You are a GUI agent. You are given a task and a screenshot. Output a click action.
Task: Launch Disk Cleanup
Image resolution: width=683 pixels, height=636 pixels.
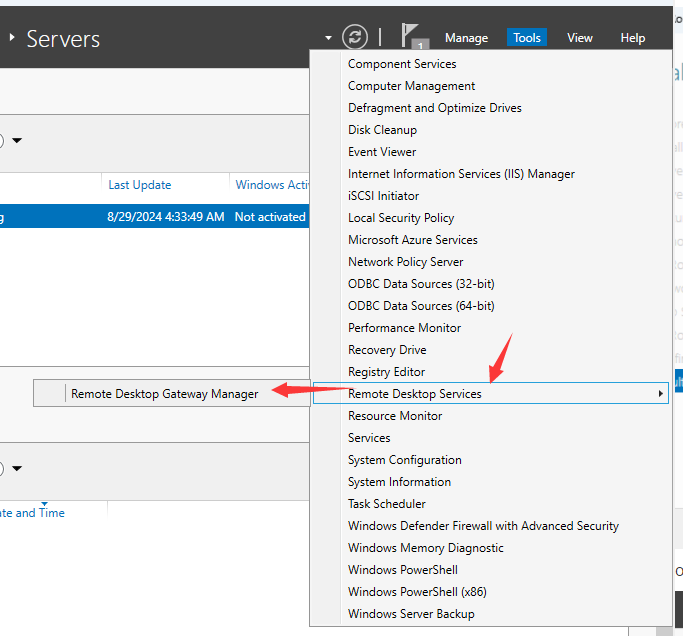pyautogui.click(x=382, y=130)
